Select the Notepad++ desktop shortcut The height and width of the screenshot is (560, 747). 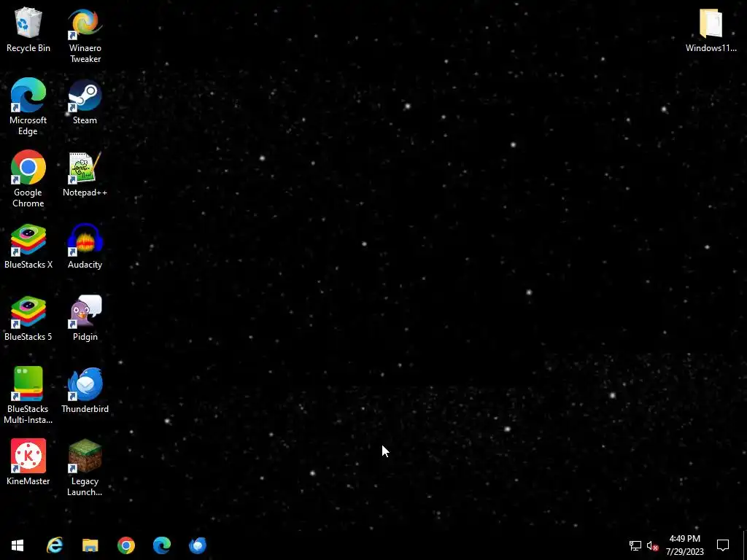pyautogui.click(x=85, y=174)
